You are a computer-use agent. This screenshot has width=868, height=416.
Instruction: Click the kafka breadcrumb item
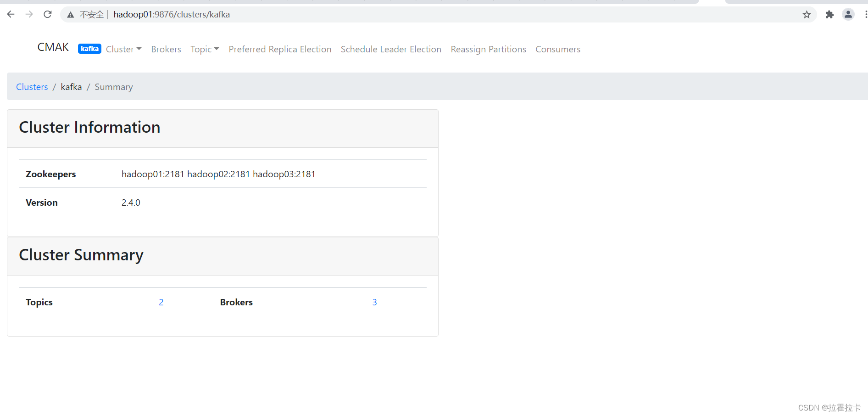pyautogui.click(x=71, y=87)
